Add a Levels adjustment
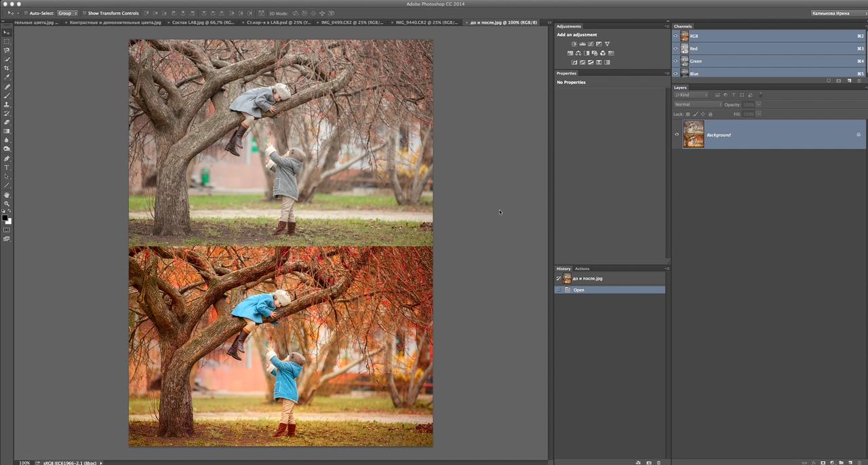 click(x=582, y=44)
